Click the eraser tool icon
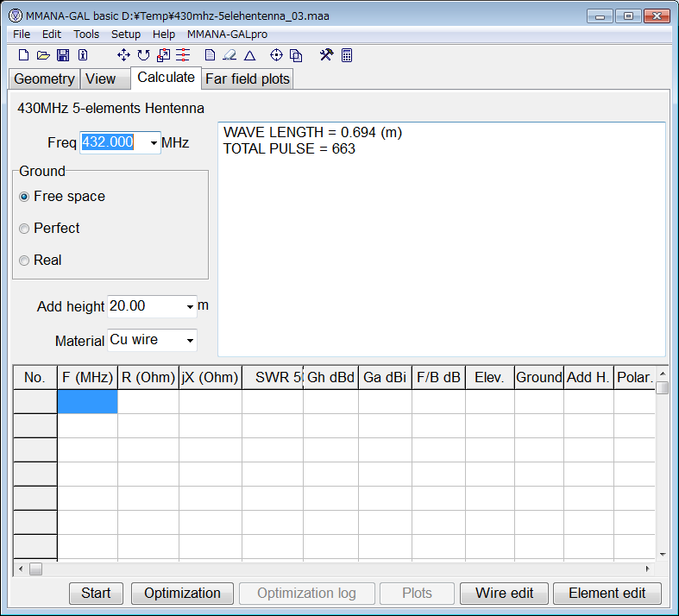679x616 pixels. [x=229, y=55]
